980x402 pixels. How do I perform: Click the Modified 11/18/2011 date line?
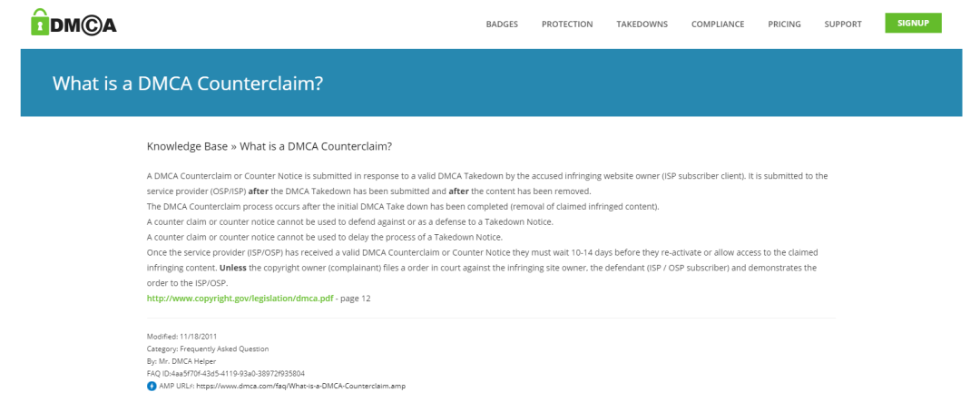coord(181,338)
